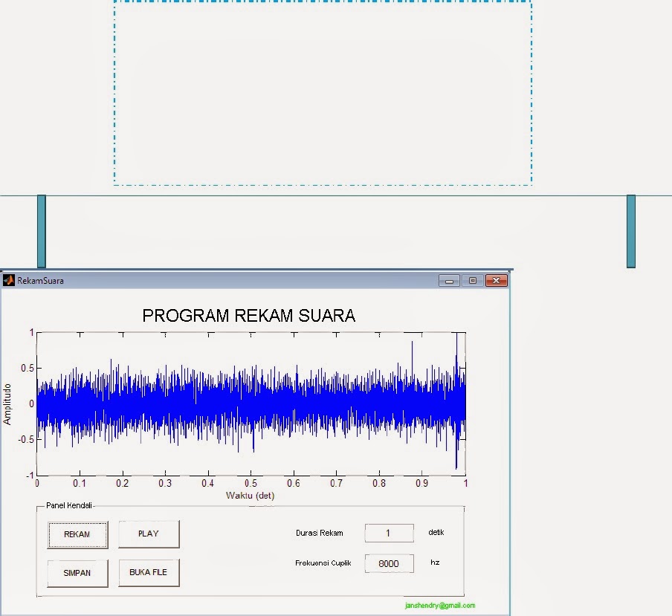Click SIMPAN to save the recorded audio
The height and width of the screenshot is (616, 672).
tap(77, 573)
